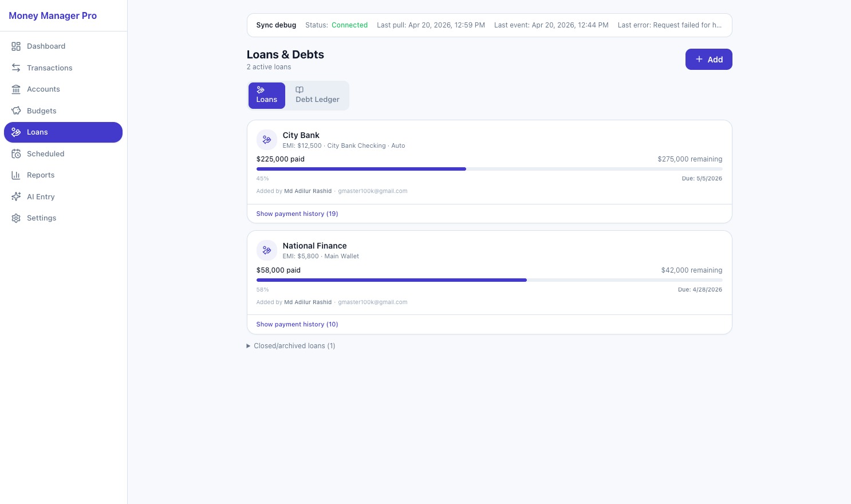851x504 pixels.
Task: Show payment history for National Finance
Action: [297, 324]
